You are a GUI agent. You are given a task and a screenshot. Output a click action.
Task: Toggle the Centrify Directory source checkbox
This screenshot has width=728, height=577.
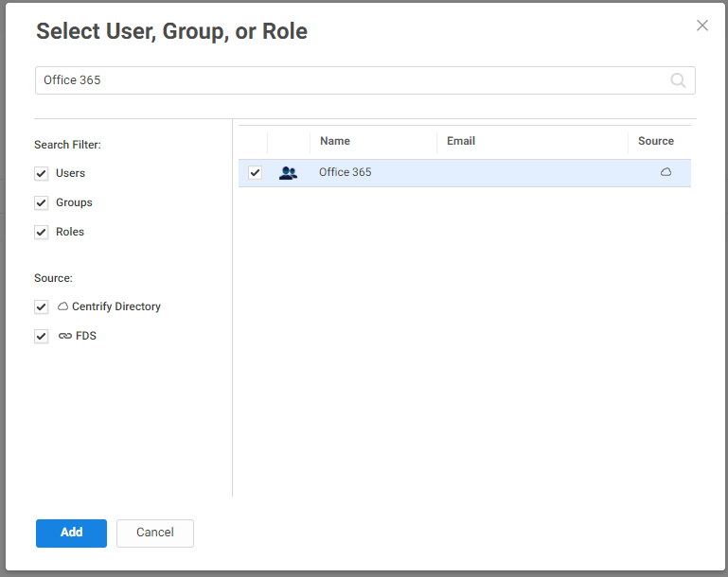point(42,306)
